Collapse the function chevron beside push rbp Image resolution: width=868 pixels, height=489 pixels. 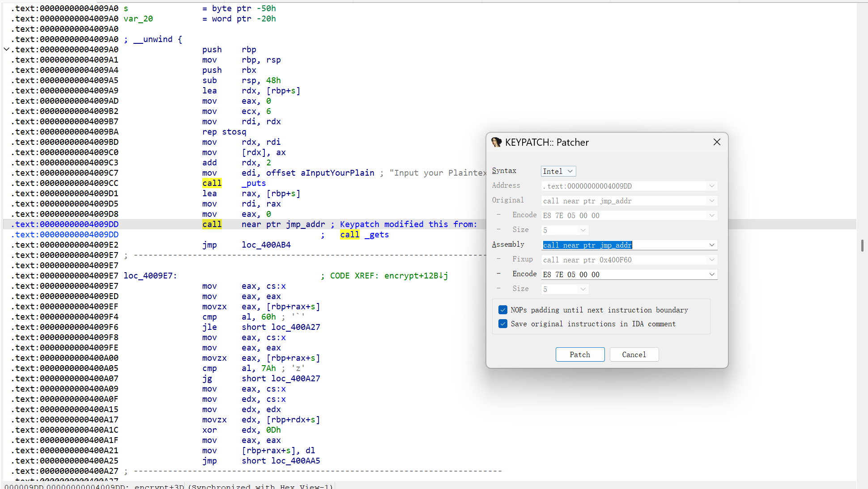click(7, 49)
